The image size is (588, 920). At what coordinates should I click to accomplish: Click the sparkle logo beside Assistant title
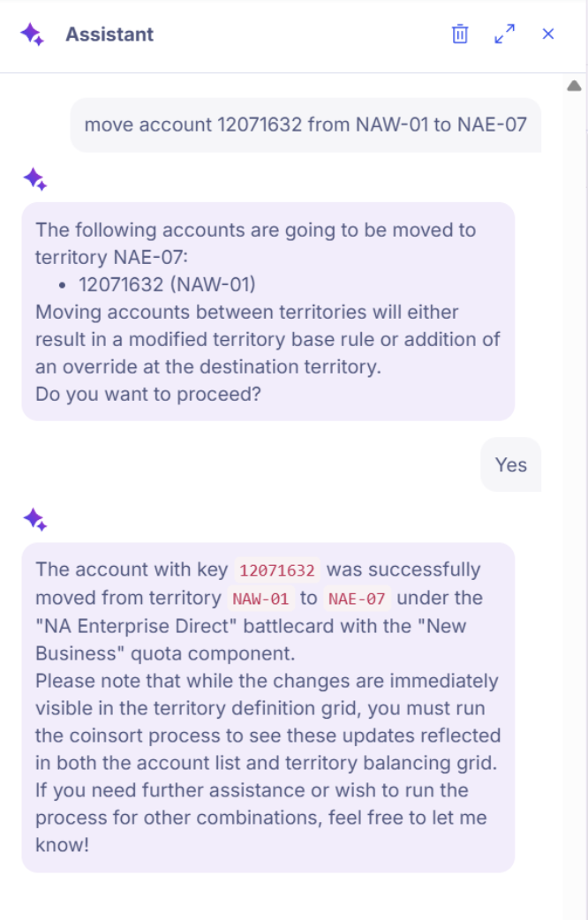33,34
